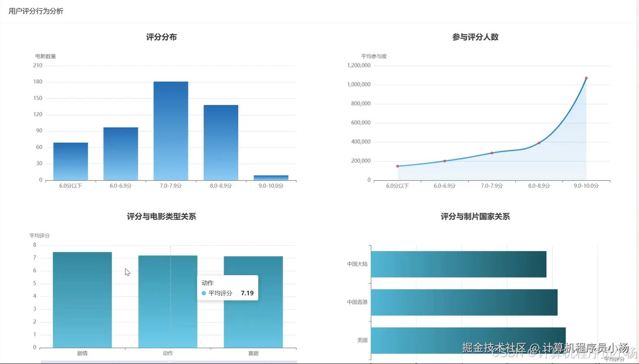639x364 pixels.
Task: Click the 电影数量 y-axis name
Action: [46, 56]
